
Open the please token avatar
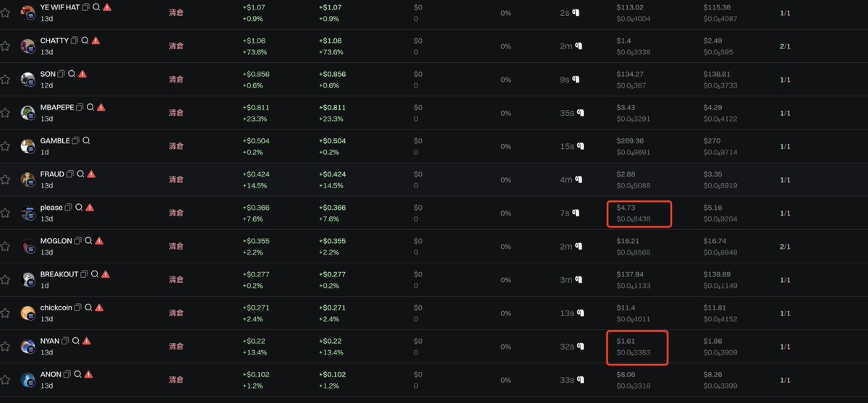[27, 213]
